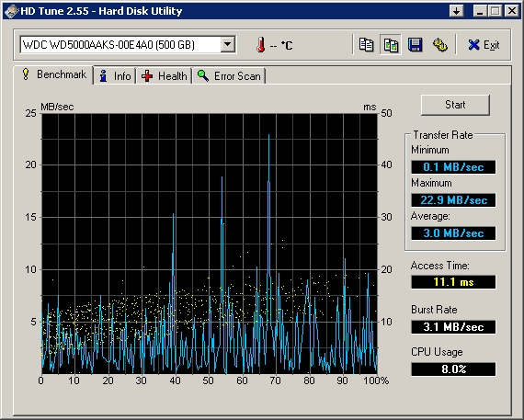The width and height of the screenshot is (524, 420).
Task: Click the copy screenshot to clipboard icon
Action: click(391, 45)
